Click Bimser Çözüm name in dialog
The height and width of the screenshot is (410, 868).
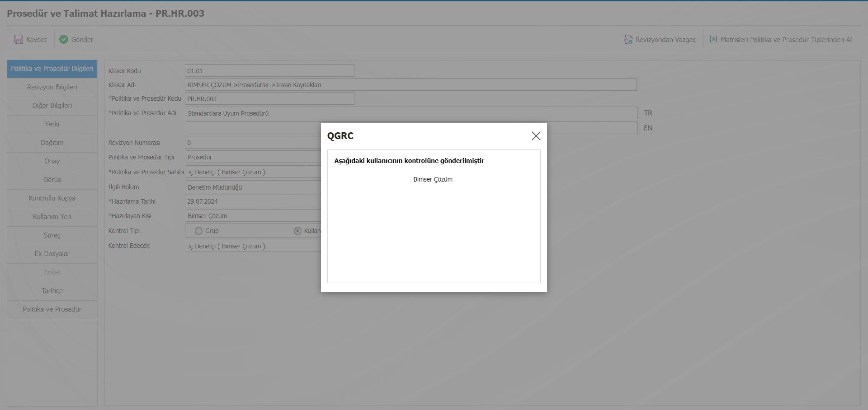(x=433, y=179)
